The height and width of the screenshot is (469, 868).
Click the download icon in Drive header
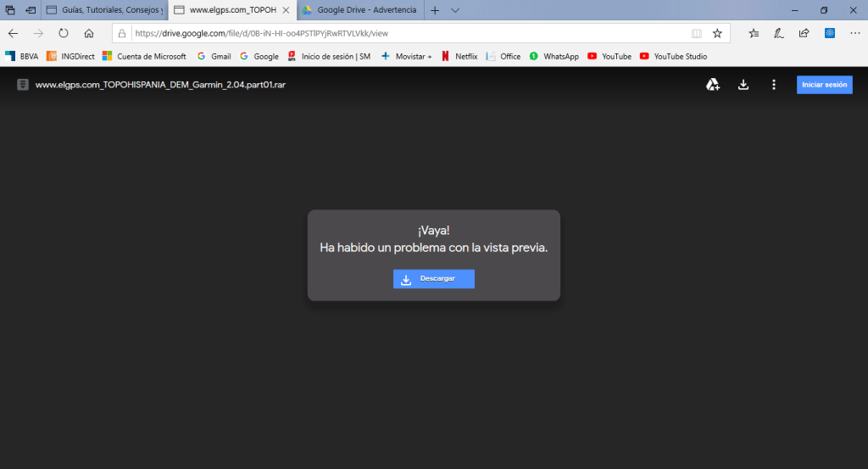[x=743, y=85]
